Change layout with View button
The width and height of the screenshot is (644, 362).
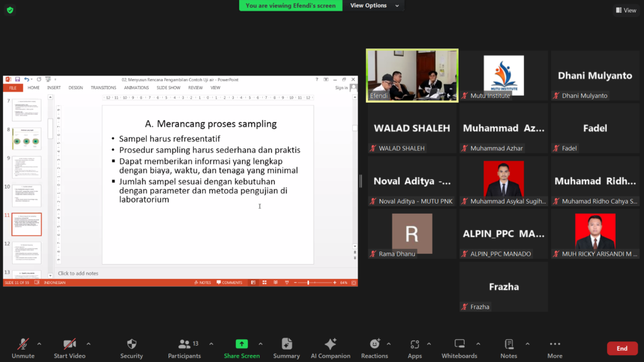(626, 10)
